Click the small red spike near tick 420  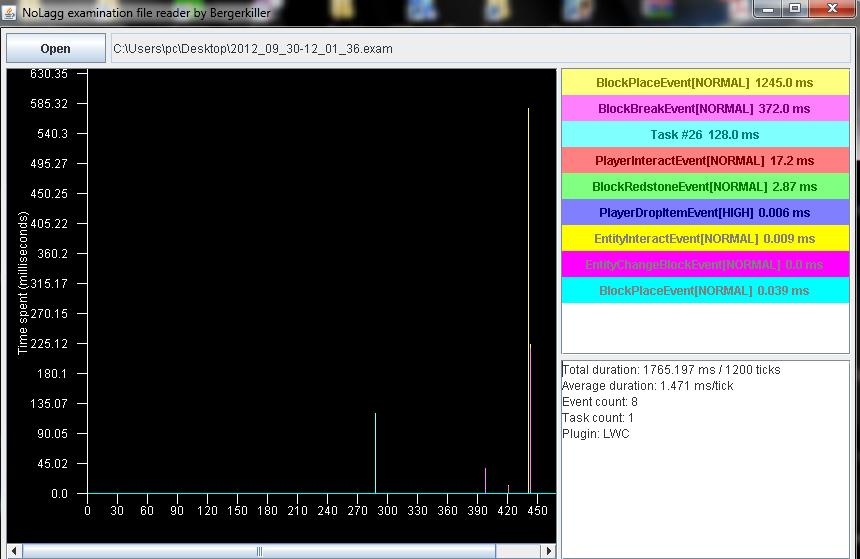[x=508, y=489]
